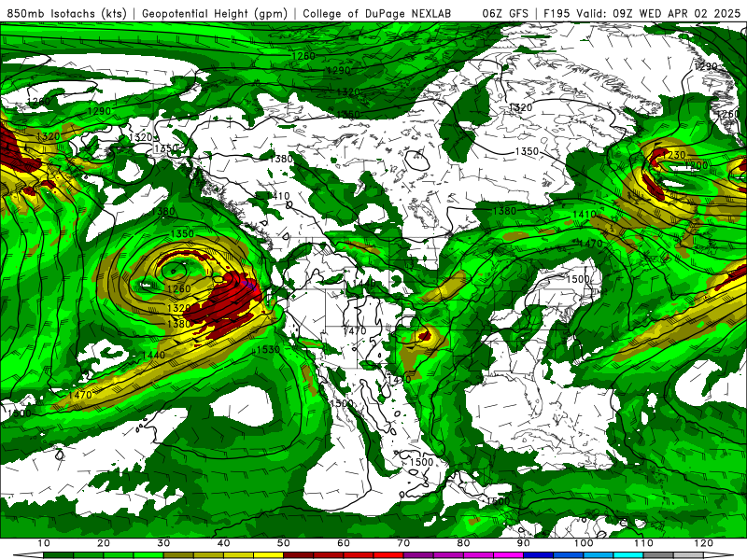The image size is (747, 560).
Task: Click the 1230 height contour label
Action: [674, 155]
